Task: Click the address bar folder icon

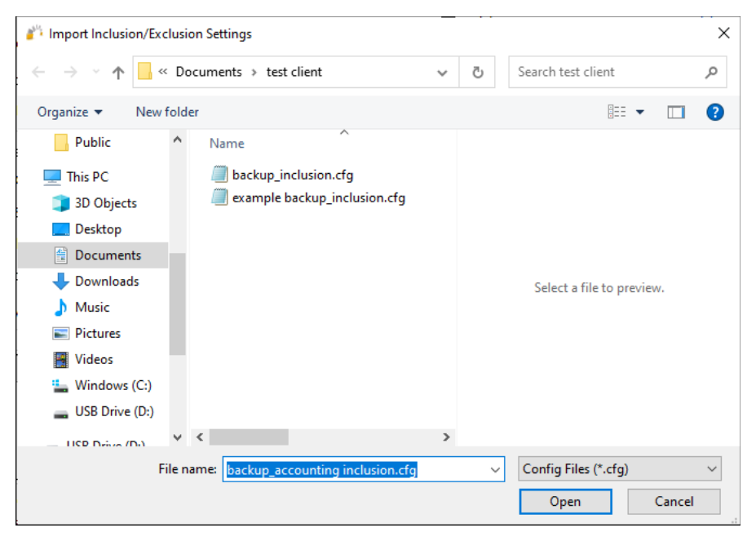Action: pos(144,72)
